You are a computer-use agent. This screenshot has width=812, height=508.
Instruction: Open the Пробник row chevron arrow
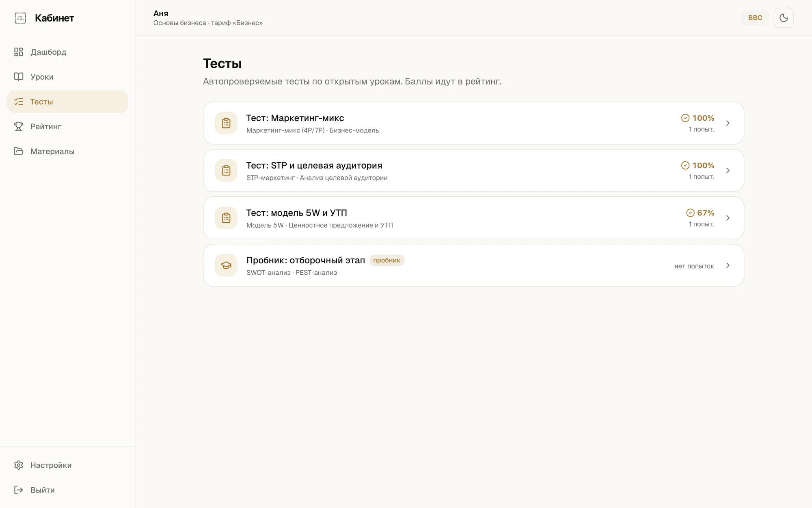point(728,265)
